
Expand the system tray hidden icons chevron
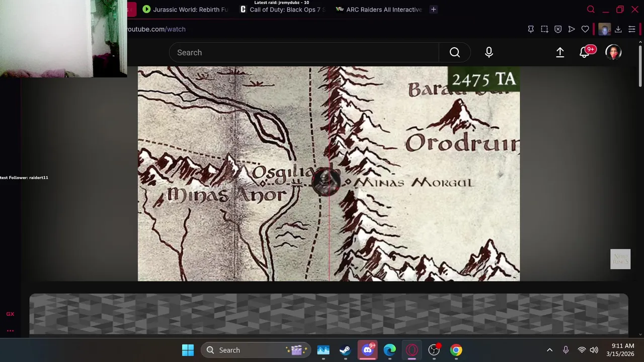(549, 350)
